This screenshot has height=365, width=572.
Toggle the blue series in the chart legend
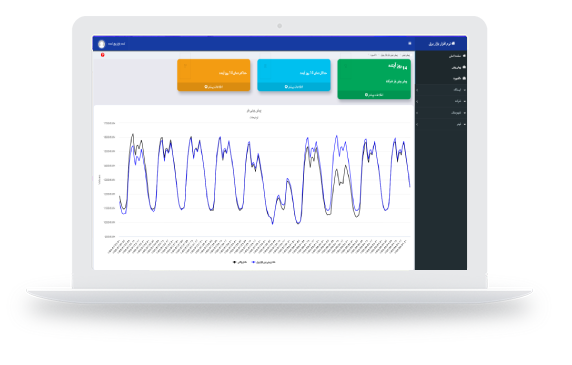264,262
